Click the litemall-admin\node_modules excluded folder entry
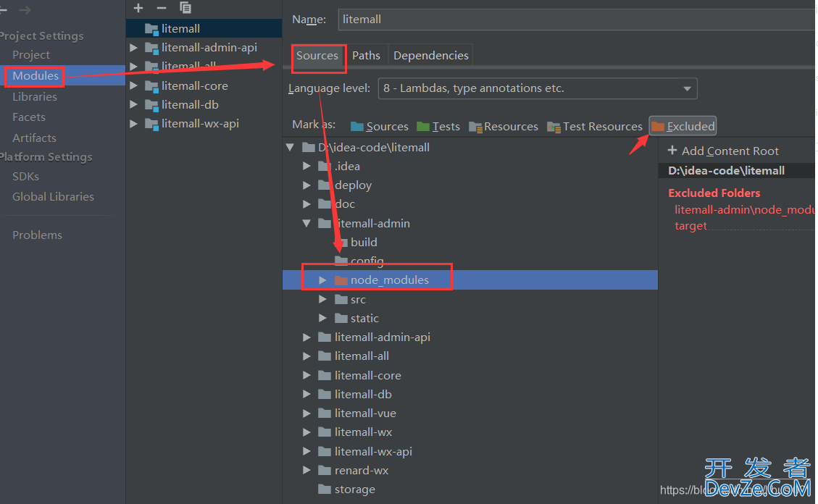The width and height of the screenshot is (818, 504). [744, 210]
